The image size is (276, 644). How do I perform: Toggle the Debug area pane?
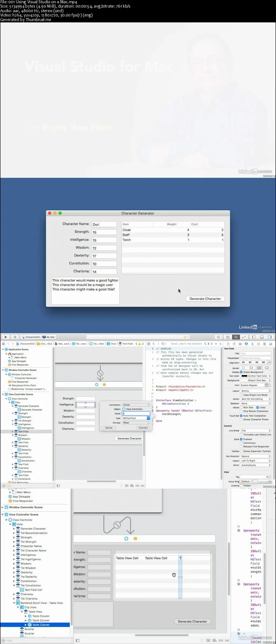tap(262, 337)
